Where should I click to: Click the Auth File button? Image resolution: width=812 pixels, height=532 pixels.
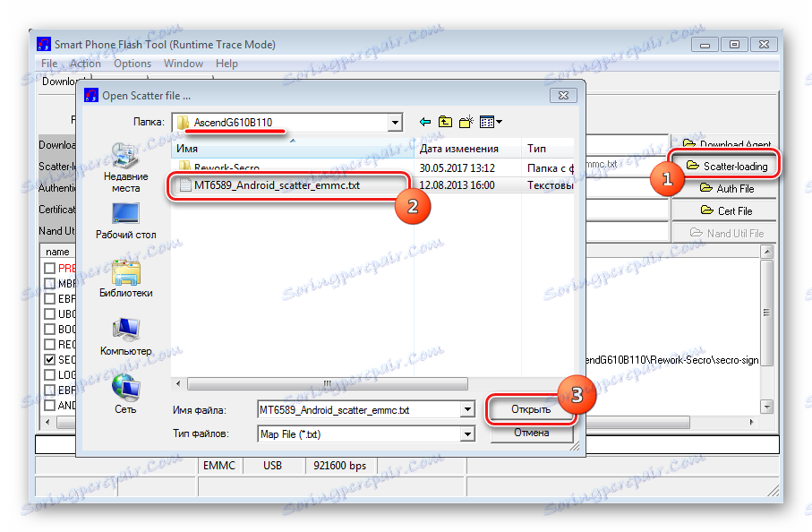[x=727, y=189]
